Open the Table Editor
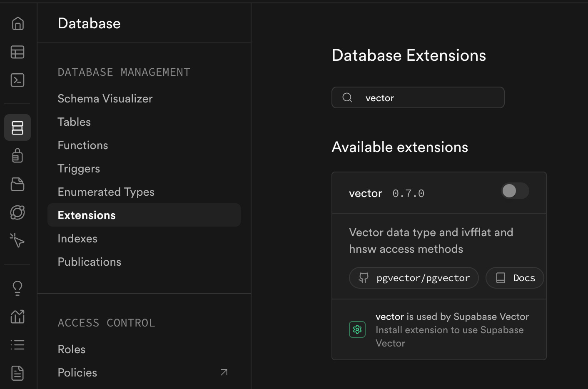The height and width of the screenshot is (389, 588). [x=17, y=52]
